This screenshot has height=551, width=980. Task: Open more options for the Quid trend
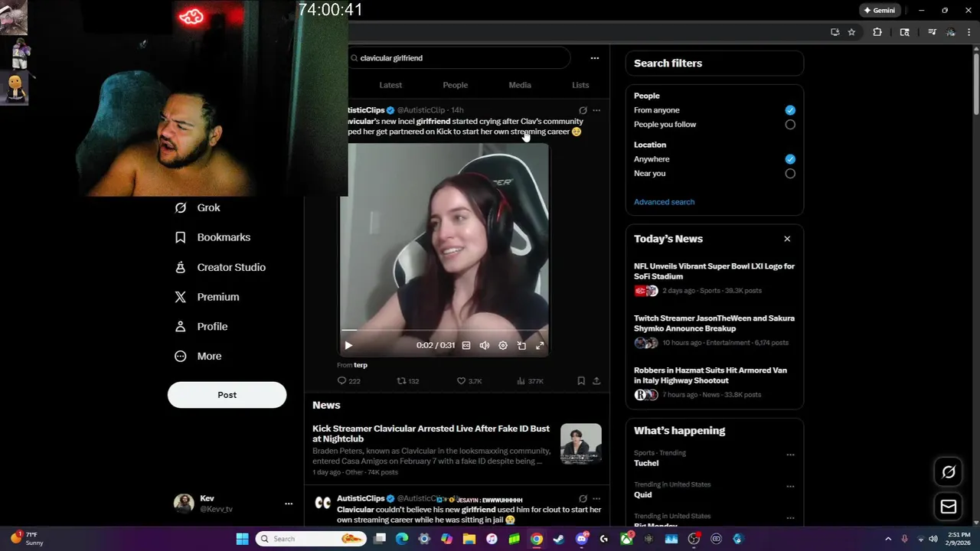point(790,487)
